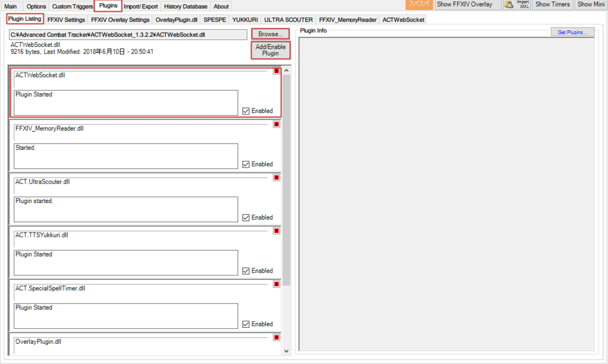Open FFXIV Overlay Settings sub-tab
Viewport: 608px width, 364px height.
pos(120,20)
